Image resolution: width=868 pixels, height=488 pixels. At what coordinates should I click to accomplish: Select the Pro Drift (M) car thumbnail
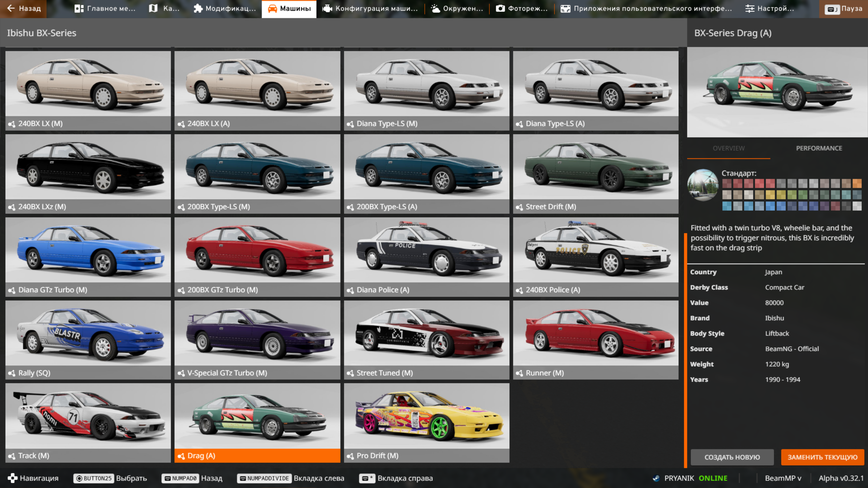point(426,423)
